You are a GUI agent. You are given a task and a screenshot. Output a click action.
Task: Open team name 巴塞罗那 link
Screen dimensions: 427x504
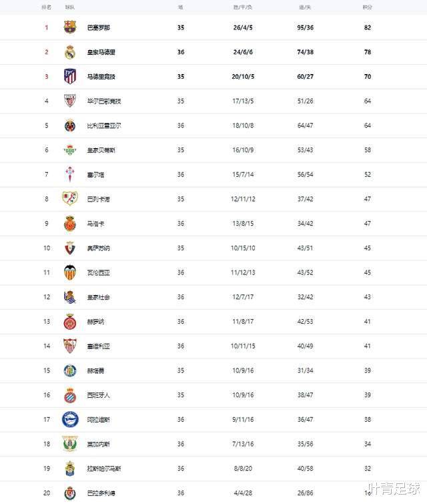(99, 27)
